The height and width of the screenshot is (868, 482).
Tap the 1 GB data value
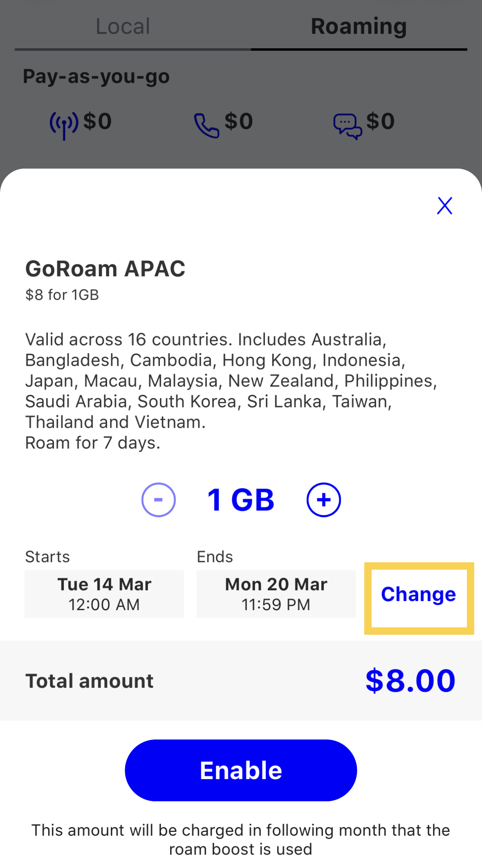(x=241, y=500)
